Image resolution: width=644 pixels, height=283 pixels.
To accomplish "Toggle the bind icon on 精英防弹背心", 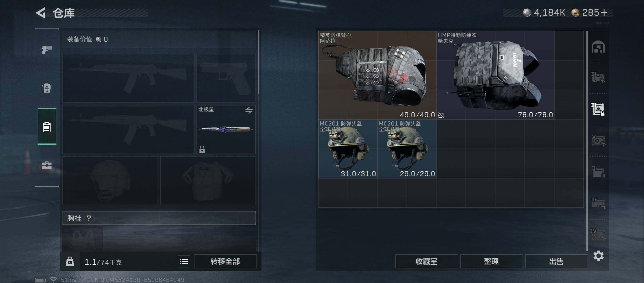I will (x=441, y=115).
